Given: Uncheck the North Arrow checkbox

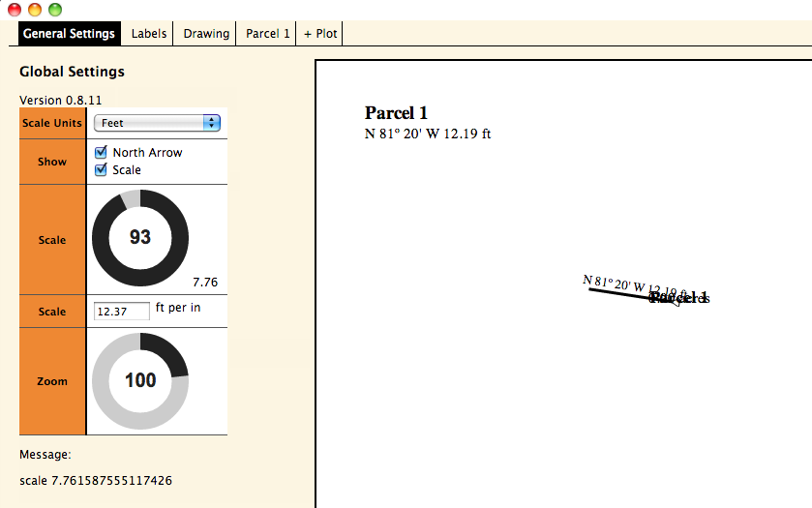Looking at the screenshot, I should pos(101,153).
